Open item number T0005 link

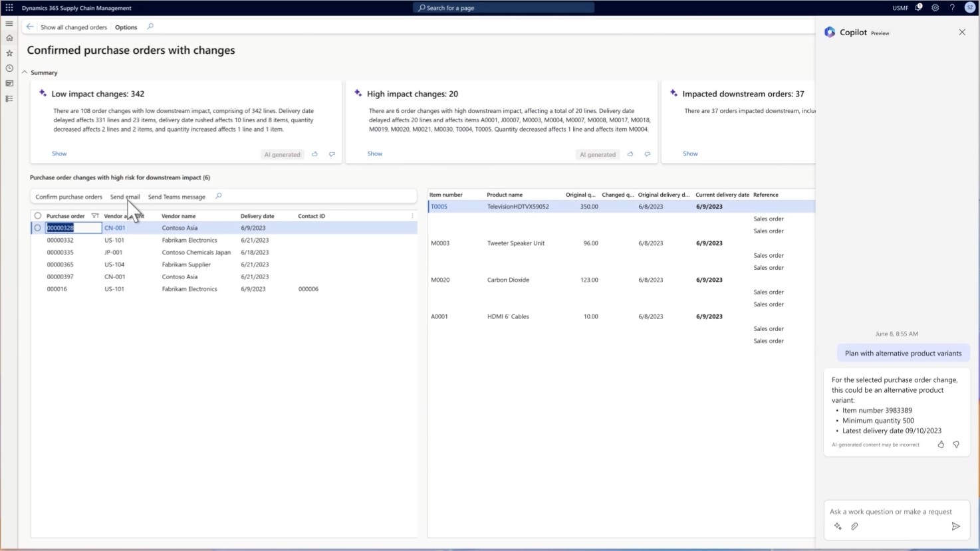(x=439, y=207)
